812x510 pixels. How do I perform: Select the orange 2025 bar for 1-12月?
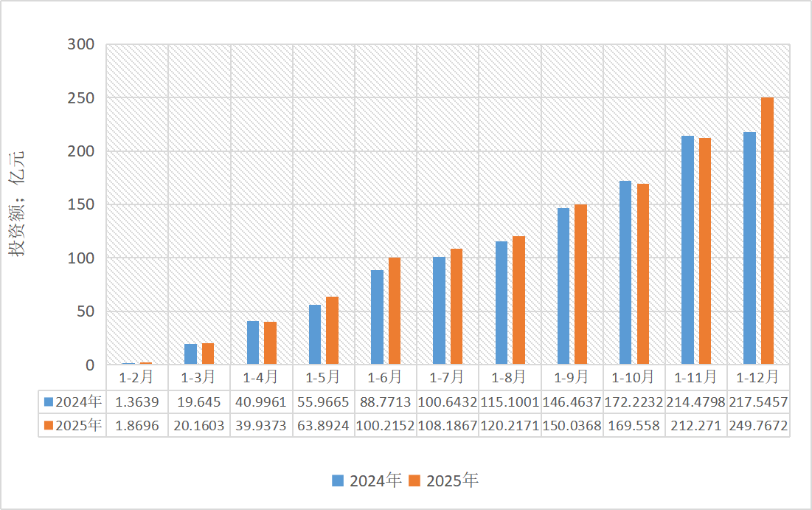767,231
